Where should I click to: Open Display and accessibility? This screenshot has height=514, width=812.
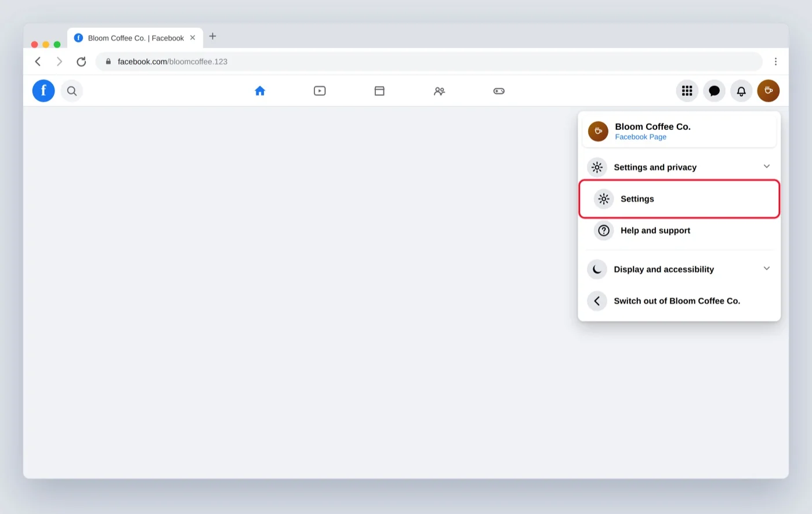[679, 269]
